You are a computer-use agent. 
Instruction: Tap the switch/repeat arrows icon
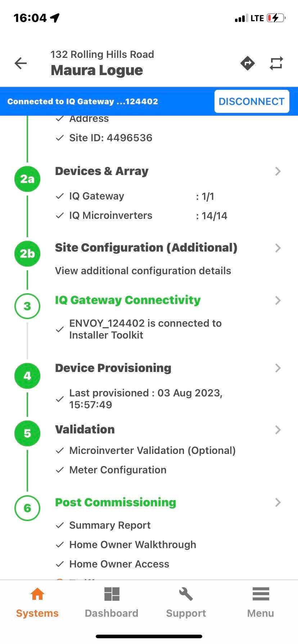point(276,64)
